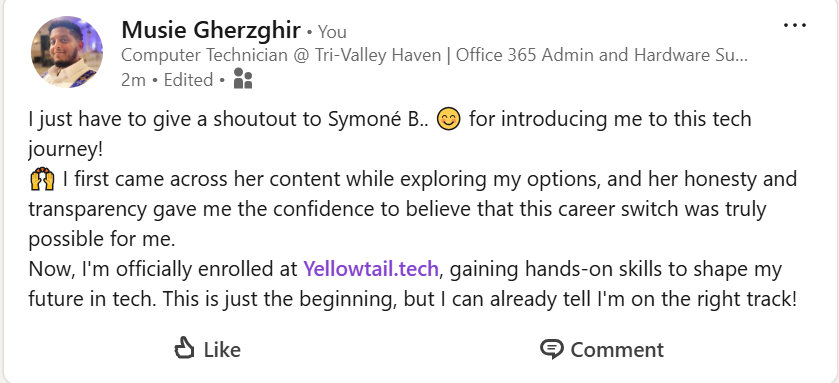Click the Like label text
This screenshot has width=839, height=383.
(x=222, y=350)
